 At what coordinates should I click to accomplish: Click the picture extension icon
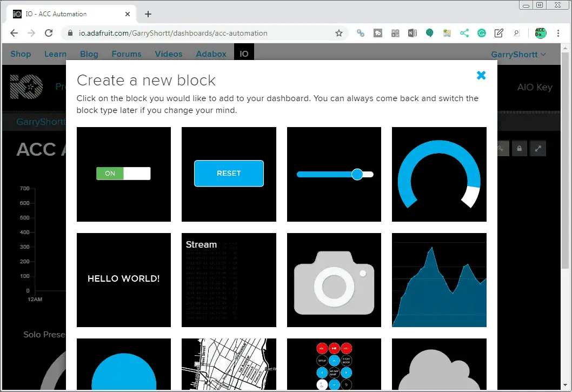pyautogui.click(x=447, y=33)
